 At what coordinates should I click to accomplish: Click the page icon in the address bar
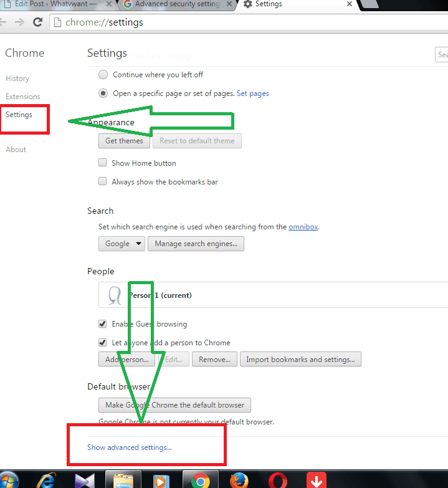57,22
